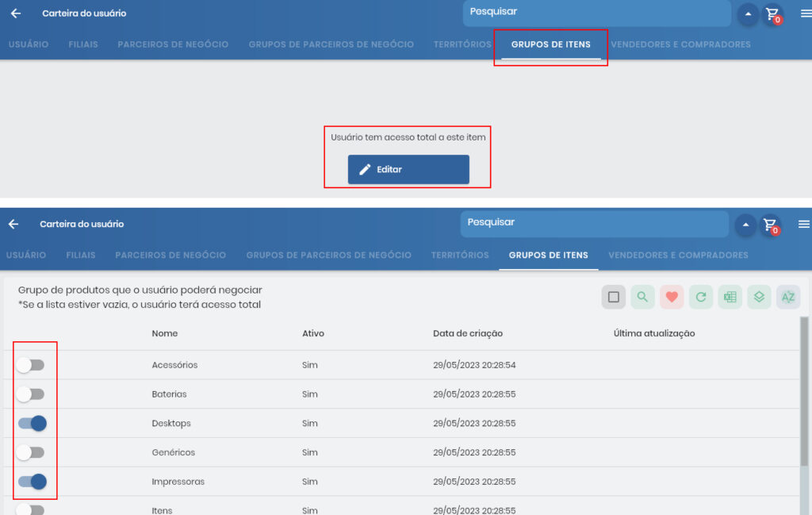Refresh the item groups list
The width and height of the screenshot is (812, 515).
coord(701,297)
